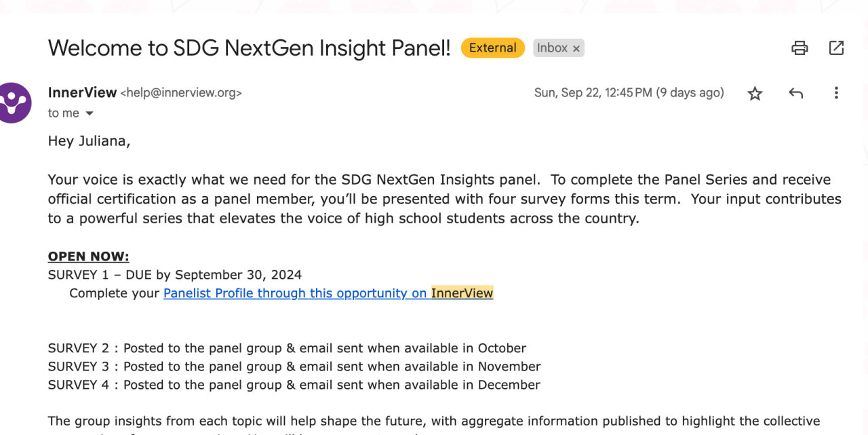The height and width of the screenshot is (435, 868).
Task: Remove the Inbox label with its x
Action: coord(576,49)
